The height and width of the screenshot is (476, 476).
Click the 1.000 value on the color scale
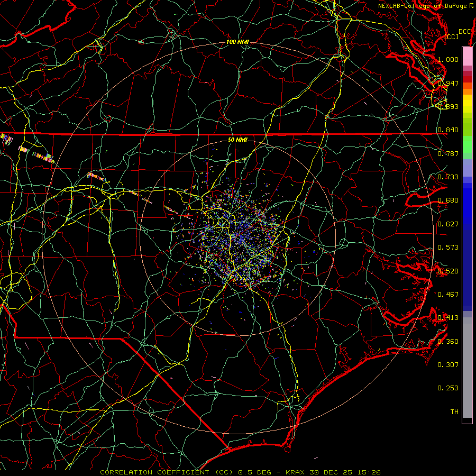coord(448,59)
